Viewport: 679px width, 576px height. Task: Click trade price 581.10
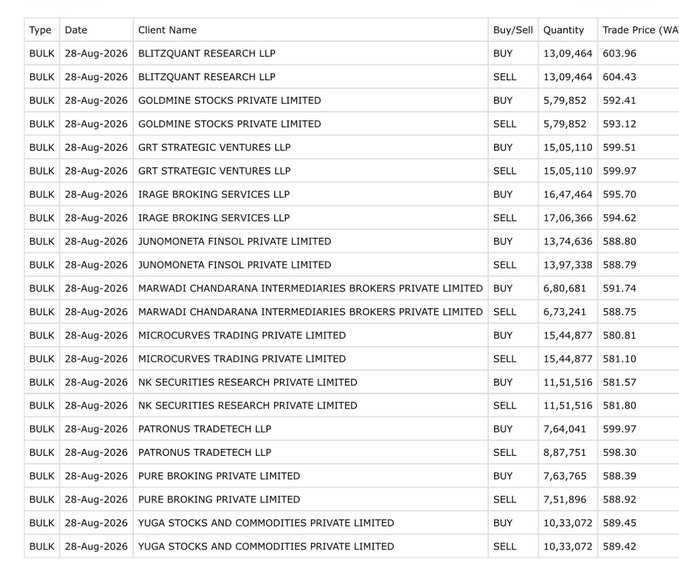pos(620,359)
